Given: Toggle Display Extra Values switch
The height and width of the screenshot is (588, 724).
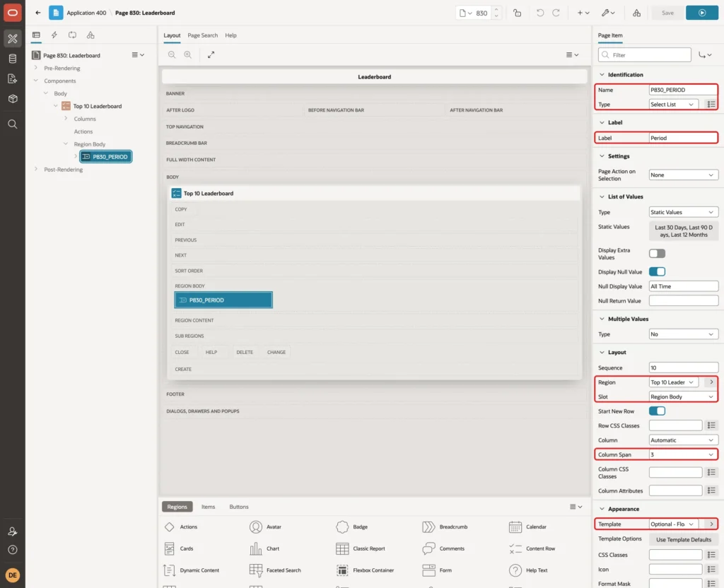Looking at the screenshot, I should pyautogui.click(x=657, y=254).
